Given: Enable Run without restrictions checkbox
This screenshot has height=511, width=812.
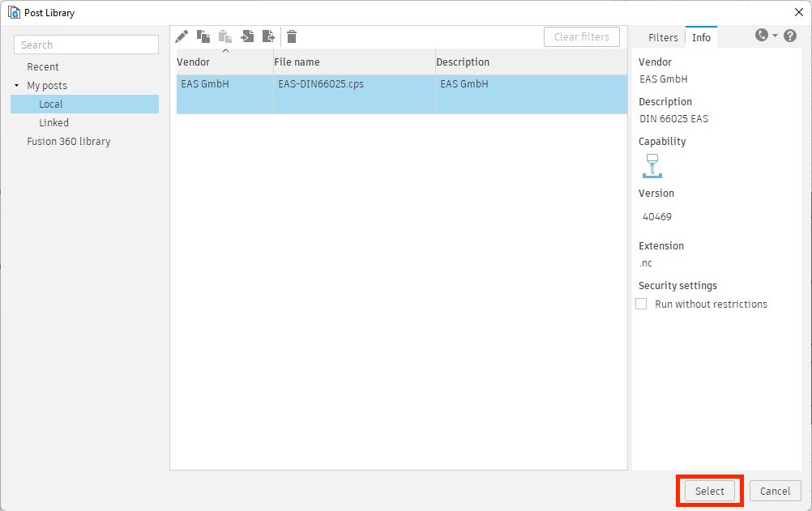Looking at the screenshot, I should [641, 304].
